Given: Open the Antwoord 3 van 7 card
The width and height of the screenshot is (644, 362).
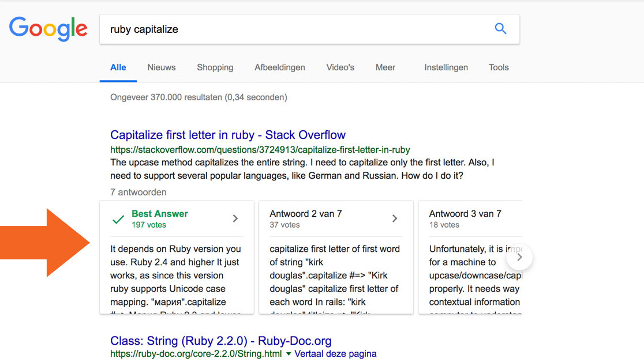Looking at the screenshot, I should 465,214.
